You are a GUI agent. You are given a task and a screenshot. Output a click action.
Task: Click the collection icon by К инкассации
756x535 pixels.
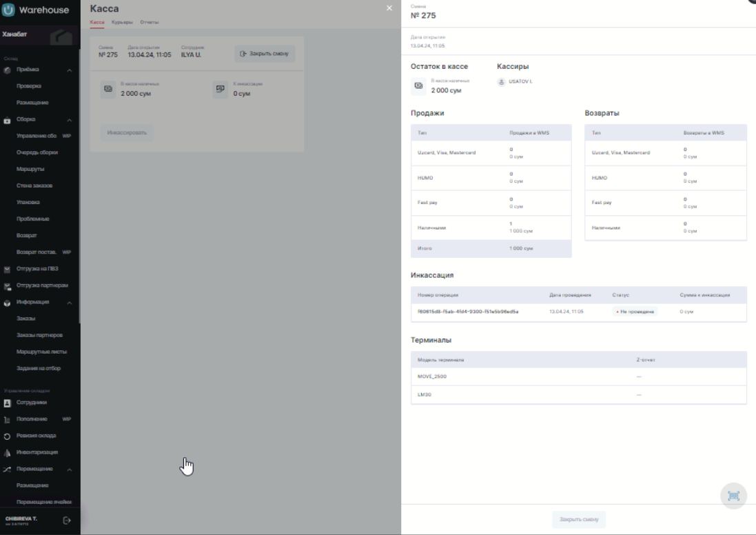click(x=221, y=89)
